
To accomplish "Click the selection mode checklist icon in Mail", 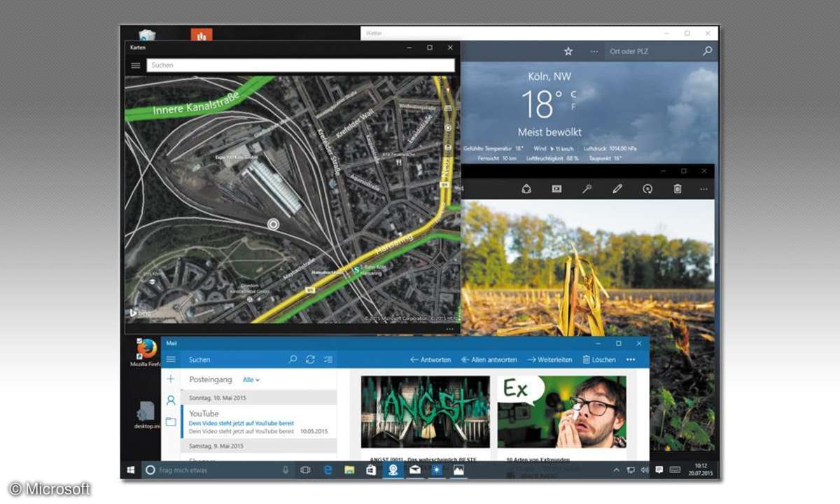I will (x=328, y=359).
